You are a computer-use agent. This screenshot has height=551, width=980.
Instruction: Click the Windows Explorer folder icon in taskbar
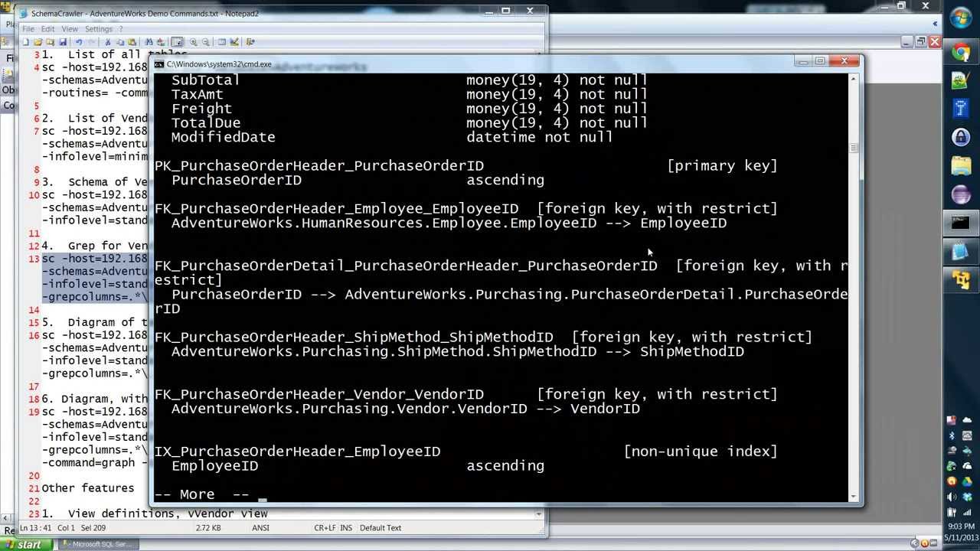pos(961,165)
